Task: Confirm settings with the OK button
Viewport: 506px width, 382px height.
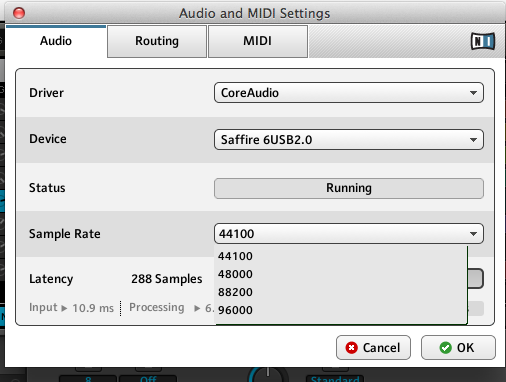Action: [458, 348]
